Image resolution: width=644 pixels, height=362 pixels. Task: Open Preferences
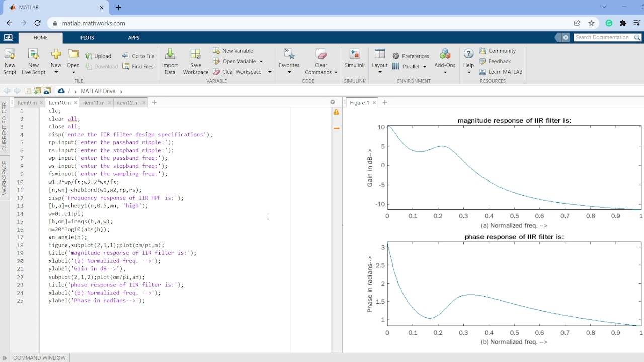pyautogui.click(x=411, y=56)
